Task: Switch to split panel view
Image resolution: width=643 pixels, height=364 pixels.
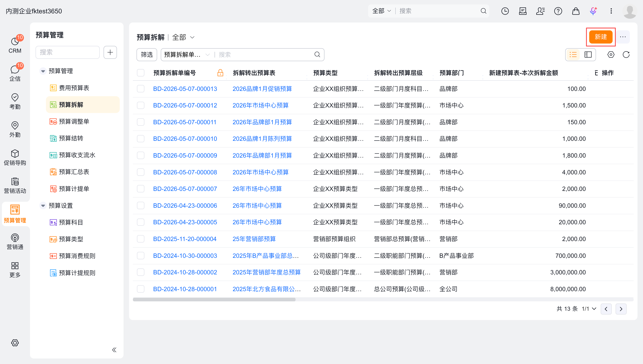Action: [588, 55]
